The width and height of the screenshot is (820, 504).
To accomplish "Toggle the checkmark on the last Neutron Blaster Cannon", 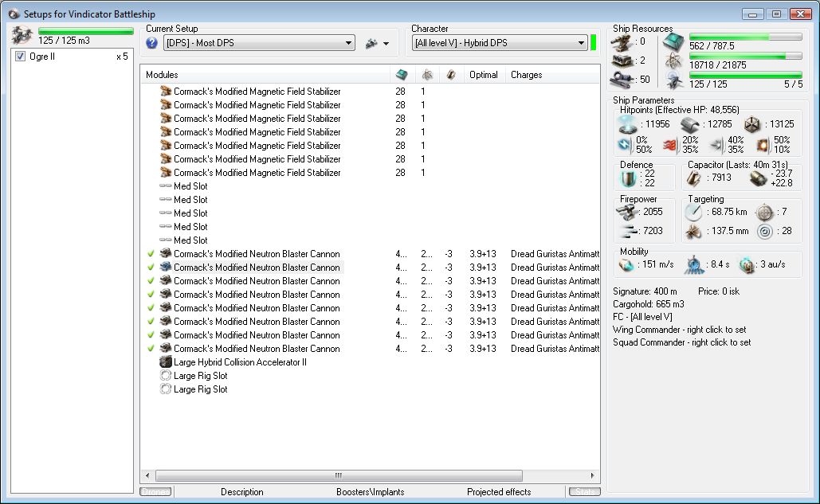I will point(151,349).
